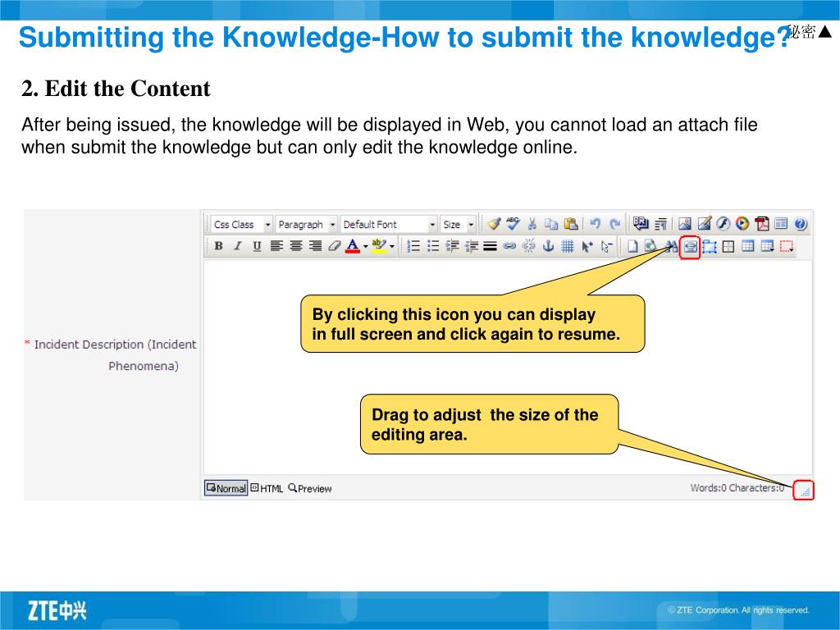Screen dimensions: 840x630
Task: Click the layout template icon
Action: tap(781, 223)
